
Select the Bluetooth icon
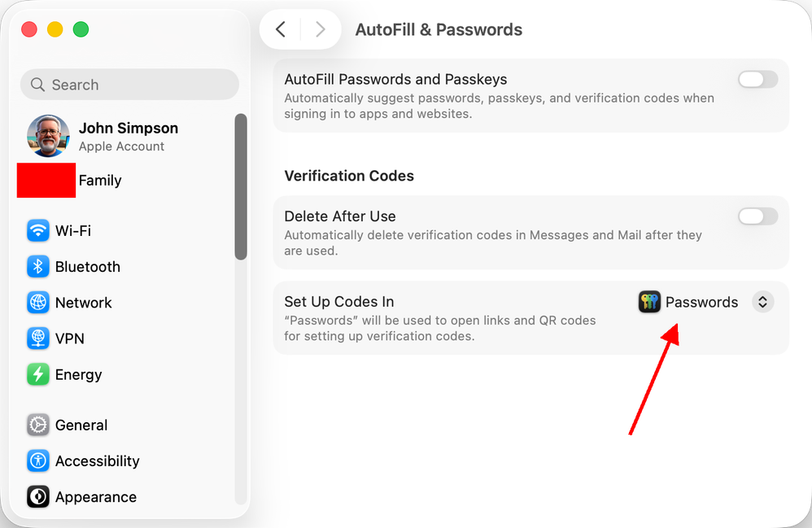pyautogui.click(x=38, y=267)
